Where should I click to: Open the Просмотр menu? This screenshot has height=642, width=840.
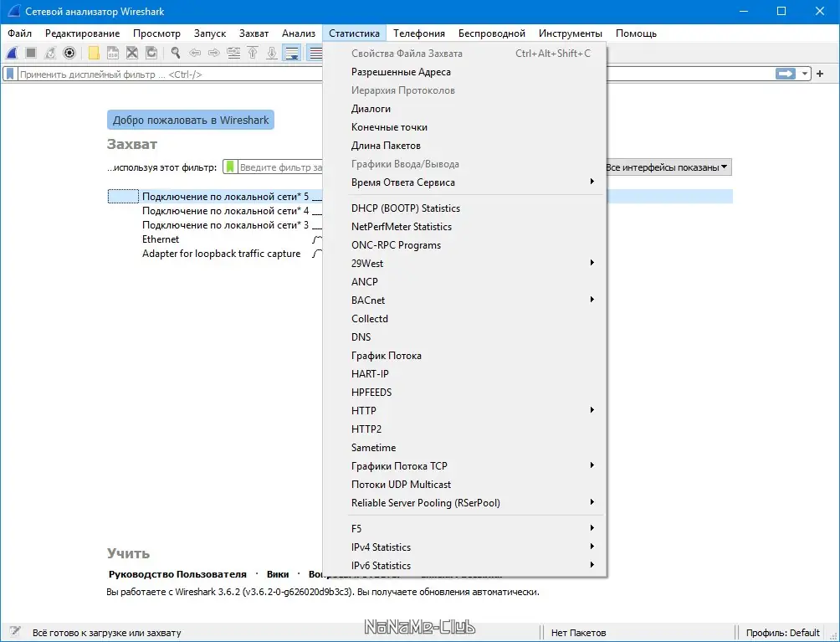(x=157, y=33)
